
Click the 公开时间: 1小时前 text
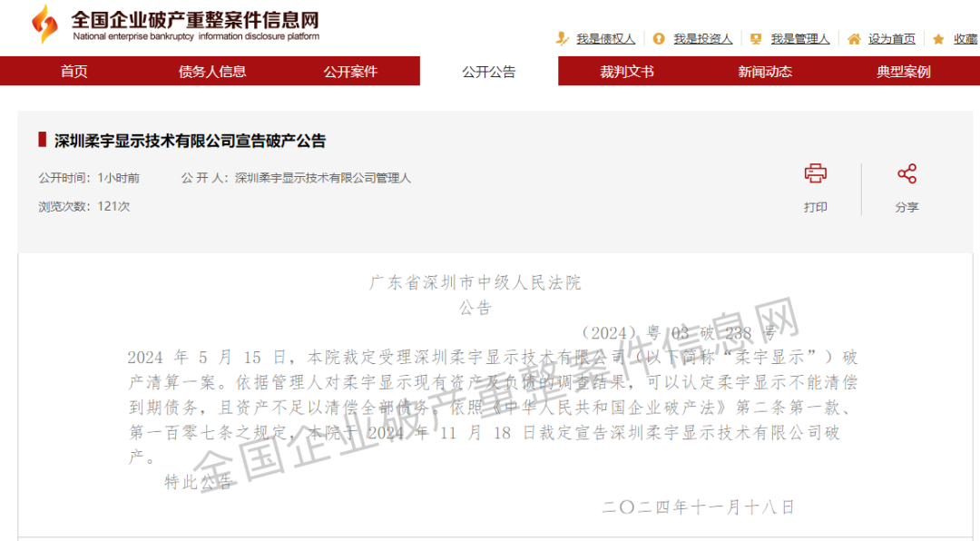pos(89,178)
